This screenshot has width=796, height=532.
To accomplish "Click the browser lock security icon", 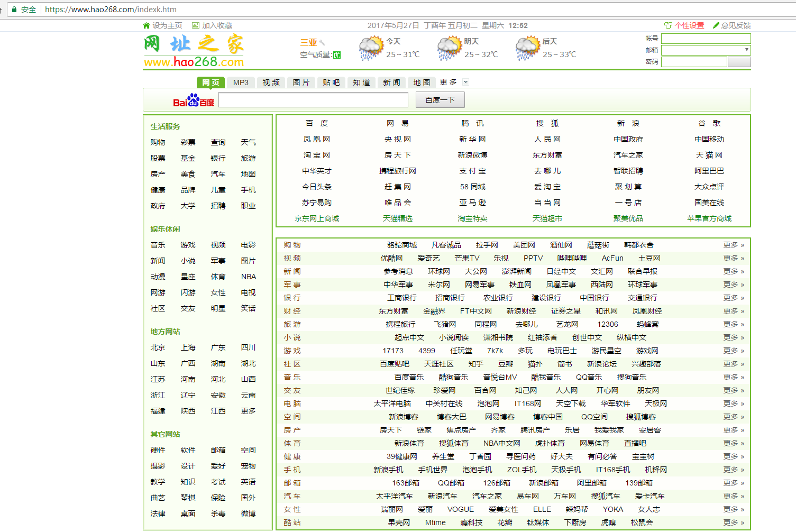I will coord(14,10).
